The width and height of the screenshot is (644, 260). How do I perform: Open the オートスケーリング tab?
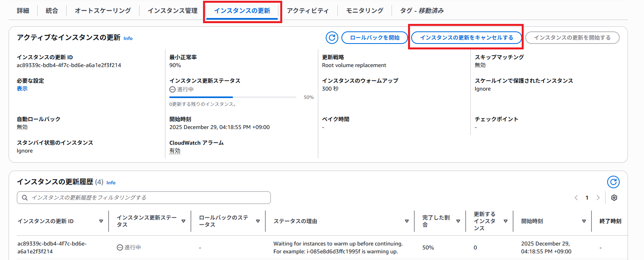tap(103, 11)
